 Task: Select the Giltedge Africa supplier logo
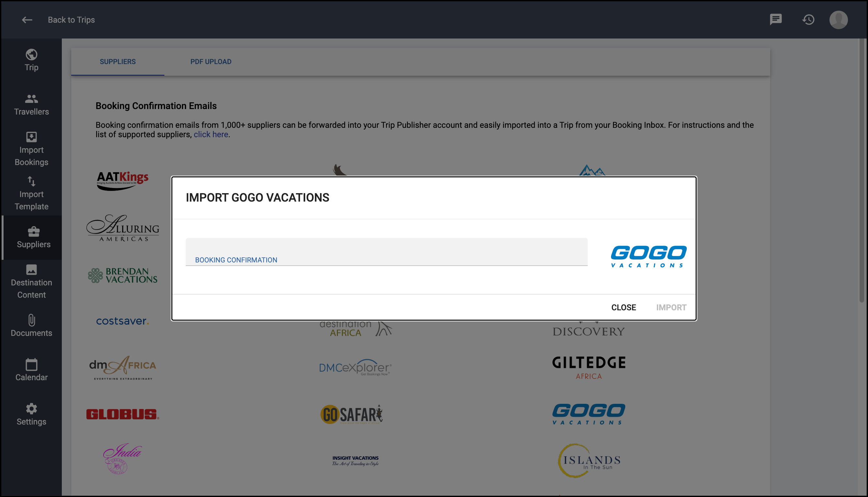[589, 368]
